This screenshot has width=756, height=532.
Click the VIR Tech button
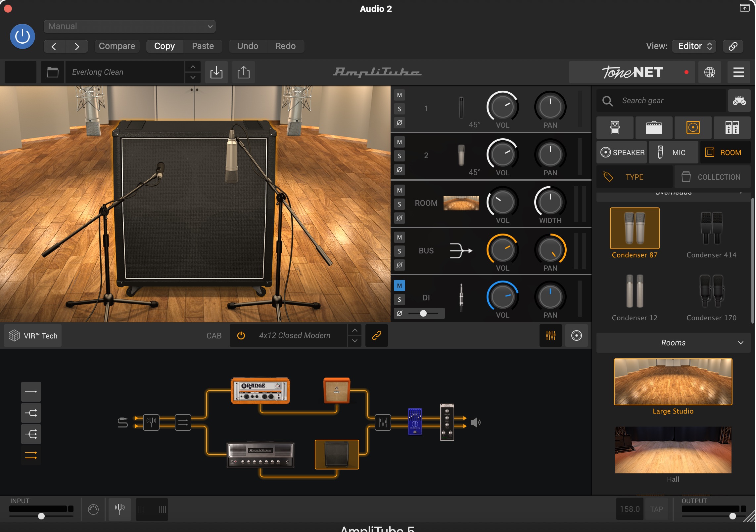(33, 335)
